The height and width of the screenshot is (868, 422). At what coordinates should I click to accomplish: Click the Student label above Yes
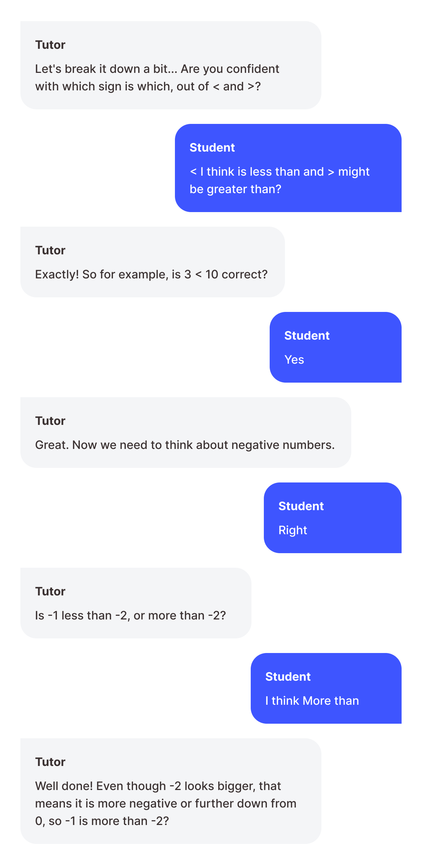[x=307, y=336]
